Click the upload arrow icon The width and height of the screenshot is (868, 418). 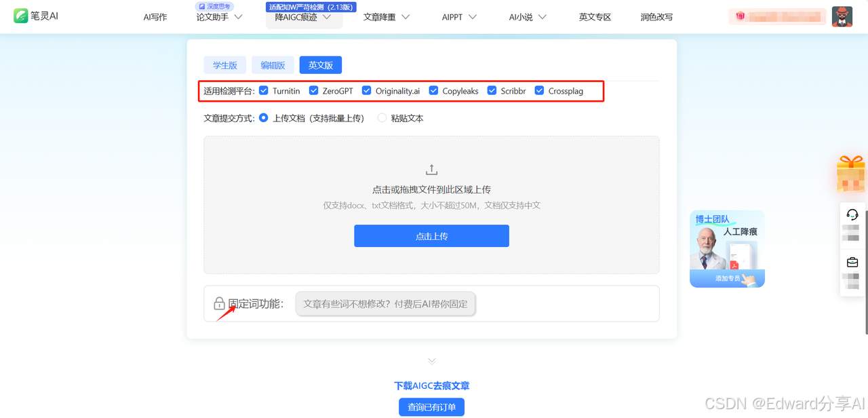[431, 170]
